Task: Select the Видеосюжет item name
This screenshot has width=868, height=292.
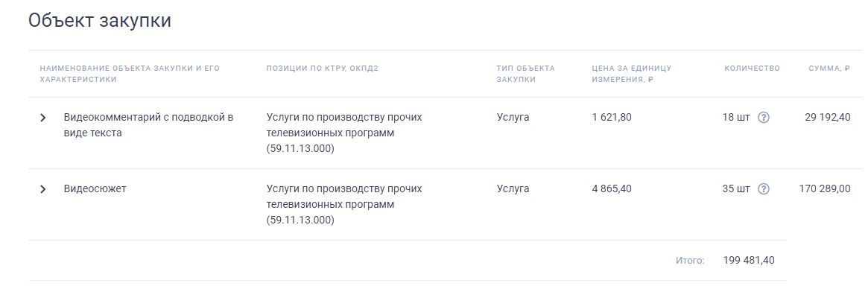Action: (x=95, y=188)
